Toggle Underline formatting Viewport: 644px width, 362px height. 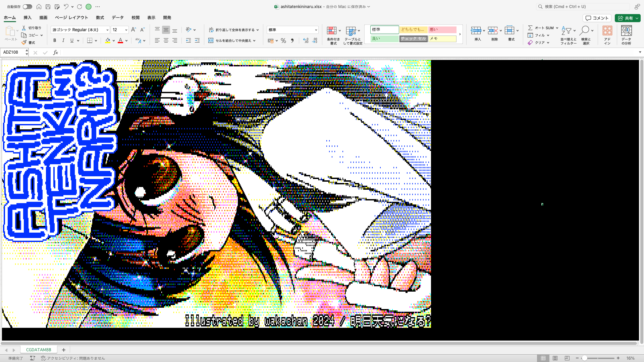72,41
